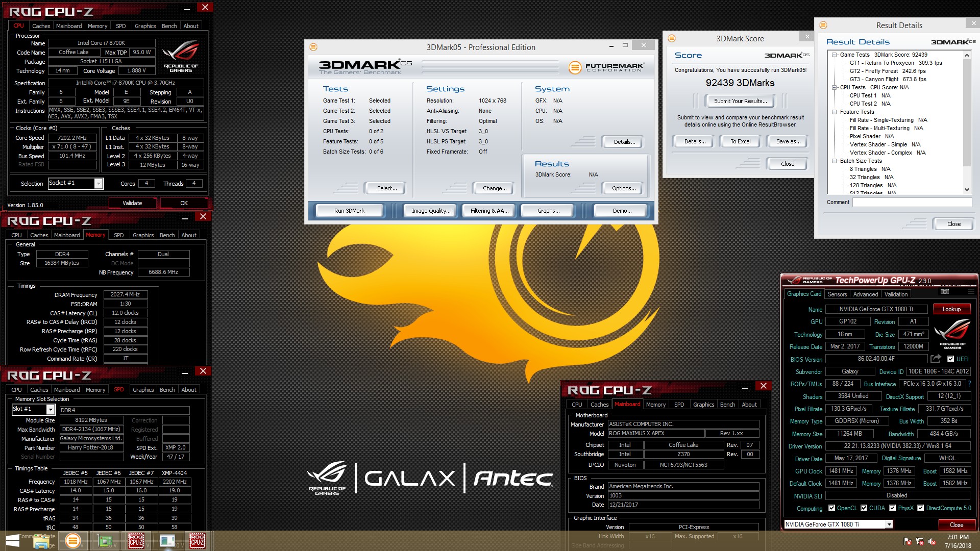Click the muted volume tray icon

coord(932,541)
